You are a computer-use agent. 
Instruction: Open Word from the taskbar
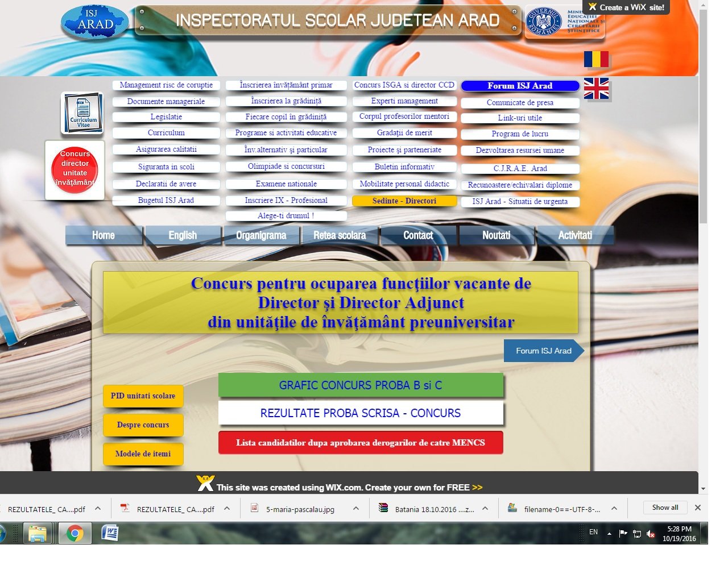tap(110, 533)
